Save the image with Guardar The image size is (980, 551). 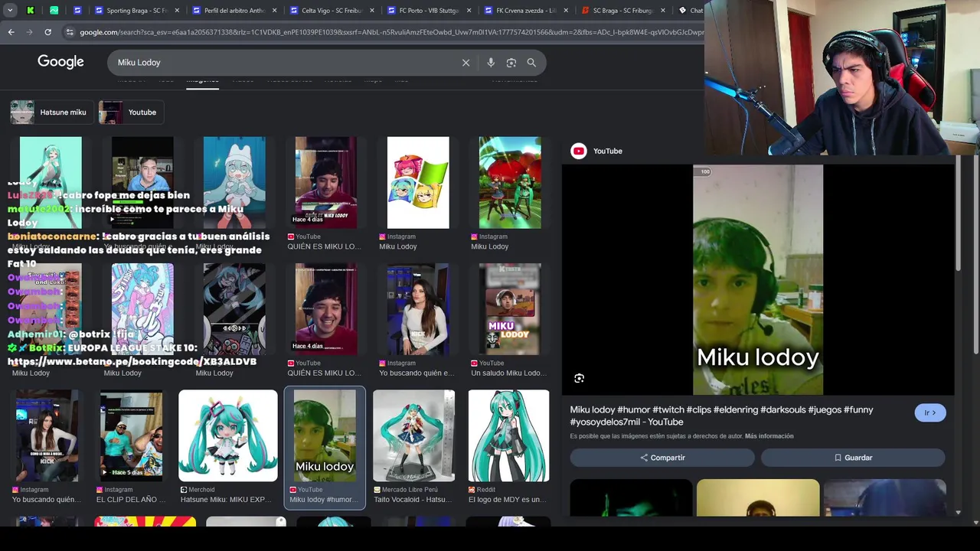coord(853,458)
